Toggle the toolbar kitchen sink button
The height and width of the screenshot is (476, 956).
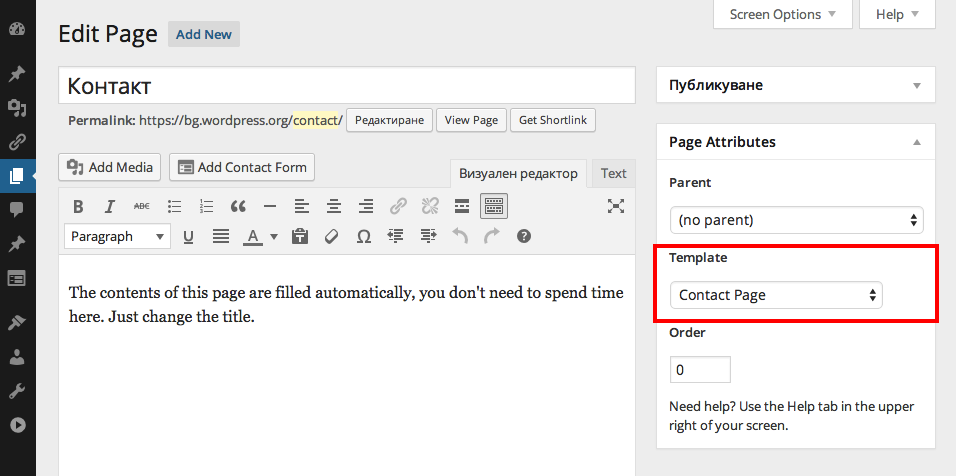pyautogui.click(x=494, y=206)
